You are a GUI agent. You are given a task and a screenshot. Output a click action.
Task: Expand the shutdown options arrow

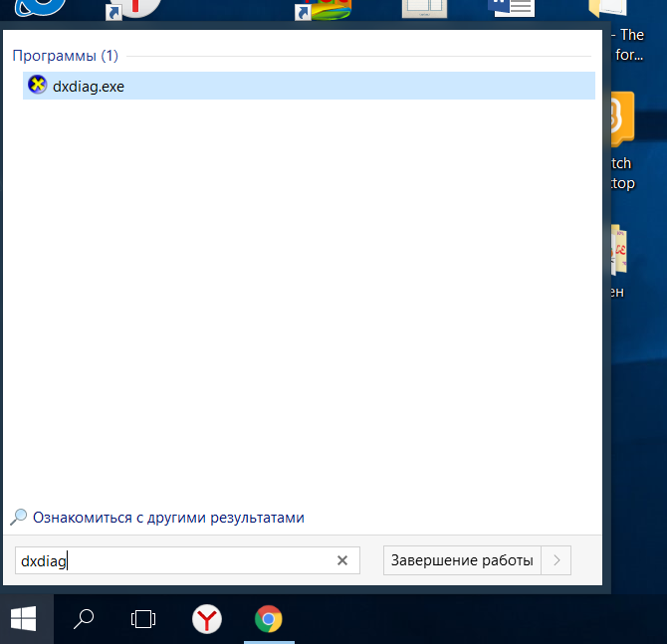[556, 560]
